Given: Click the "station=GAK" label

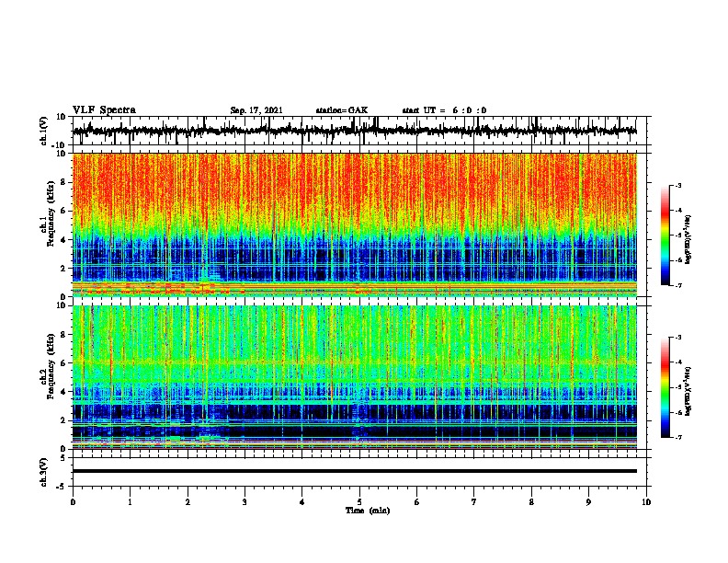Looking at the screenshot, I should click(x=342, y=110).
